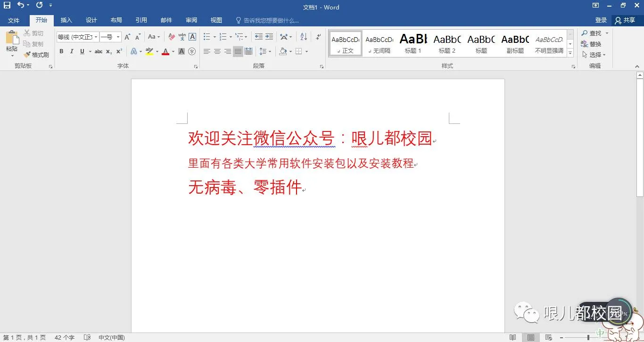This screenshot has height=342, width=644.
Task: Open the multilevel list dropdown
Action: pyautogui.click(x=241, y=37)
